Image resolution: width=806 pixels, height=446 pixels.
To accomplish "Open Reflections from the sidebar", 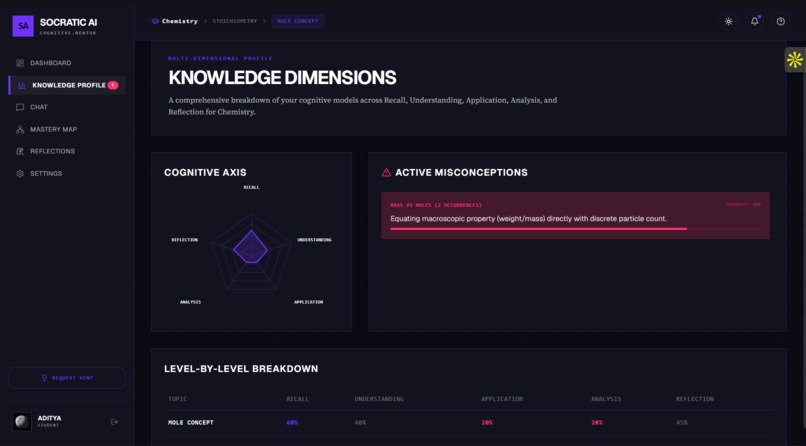I will pyautogui.click(x=67, y=151).
